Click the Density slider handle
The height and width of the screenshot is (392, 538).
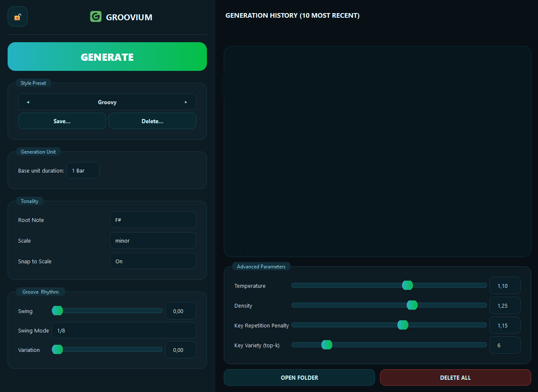pos(412,305)
